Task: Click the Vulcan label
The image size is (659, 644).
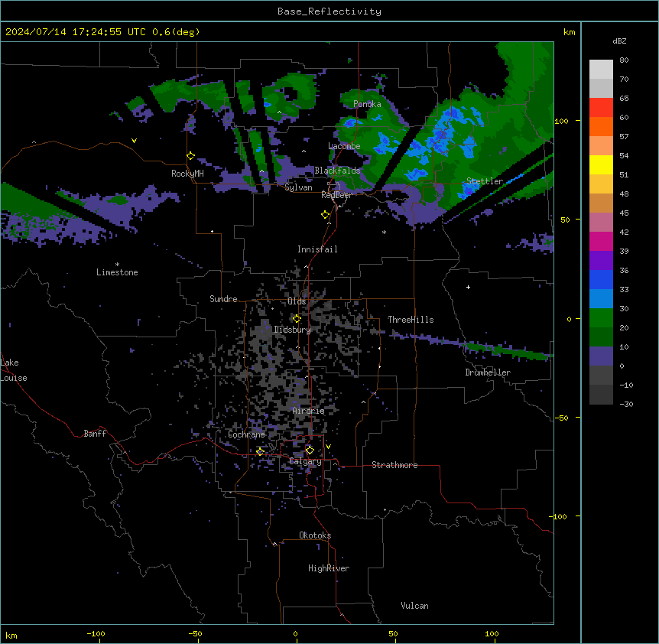Action: pos(414,606)
